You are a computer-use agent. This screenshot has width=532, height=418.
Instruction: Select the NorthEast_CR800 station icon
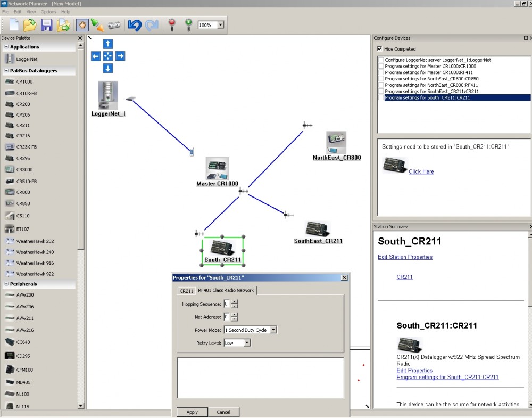pos(336,143)
